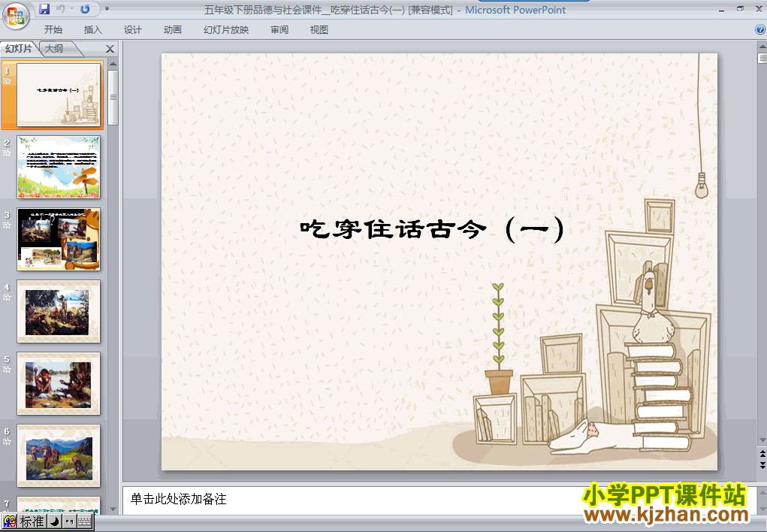Click the animation star icon under slide 3

point(7,225)
